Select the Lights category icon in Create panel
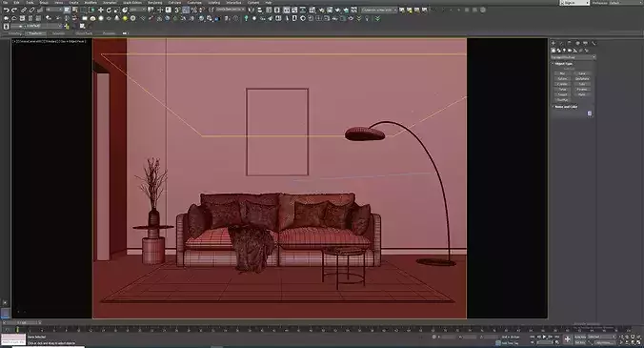Viewport: 644px width, 348px height. [x=564, y=51]
